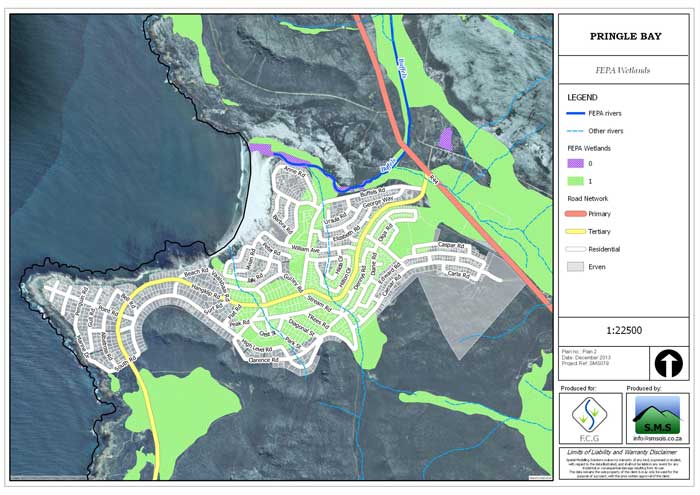Click the Clarence Rd street label
Image resolution: width=700 pixels, height=495 pixels.
263,360
